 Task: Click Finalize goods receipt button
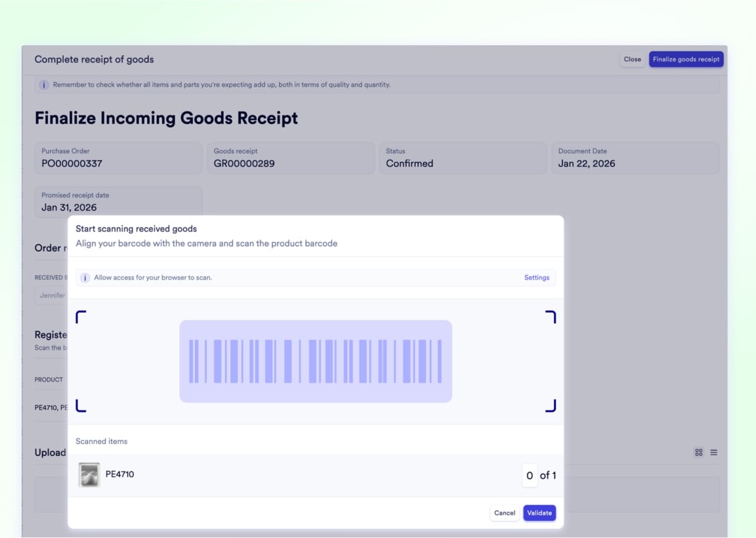686,59
